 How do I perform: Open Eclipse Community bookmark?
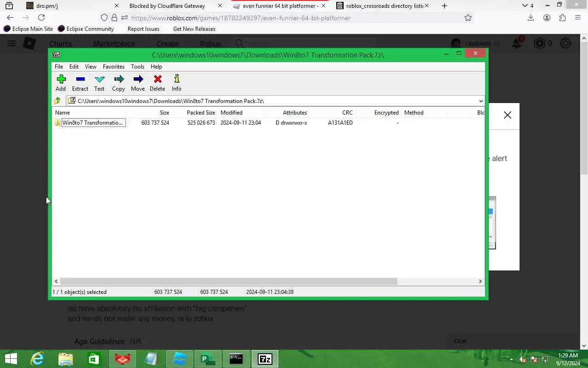point(86,29)
